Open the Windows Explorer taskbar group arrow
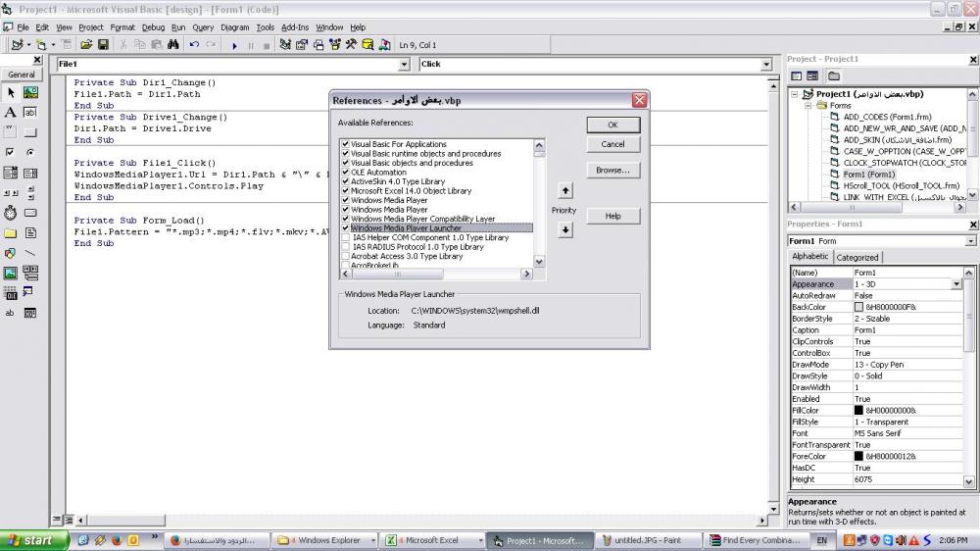This screenshot has width=980, height=551. click(373, 540)
